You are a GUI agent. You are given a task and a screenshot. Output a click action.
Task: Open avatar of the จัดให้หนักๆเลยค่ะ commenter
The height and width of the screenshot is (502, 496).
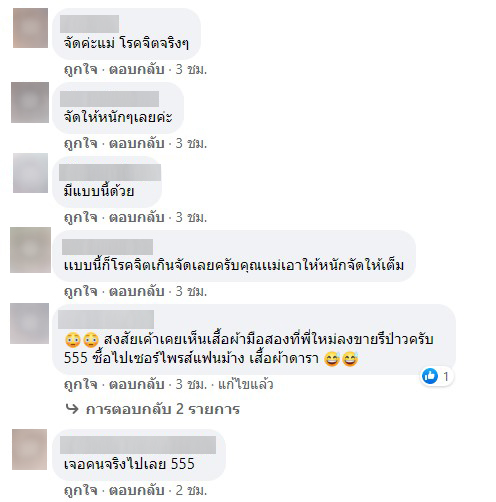[x=30, y=102]
